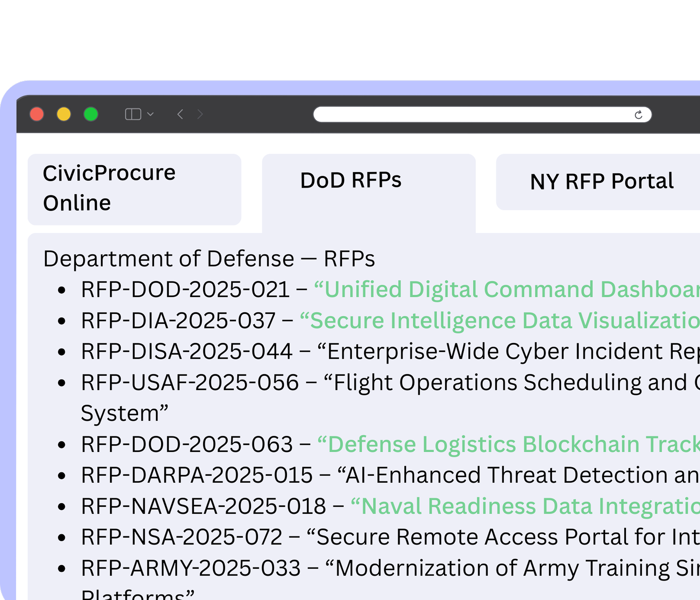Image resolution: width=700 pixels, height=600 pixels.
Task: Click the RFP-DOD-2025-021 identifier text
Action: coord(185,290)
